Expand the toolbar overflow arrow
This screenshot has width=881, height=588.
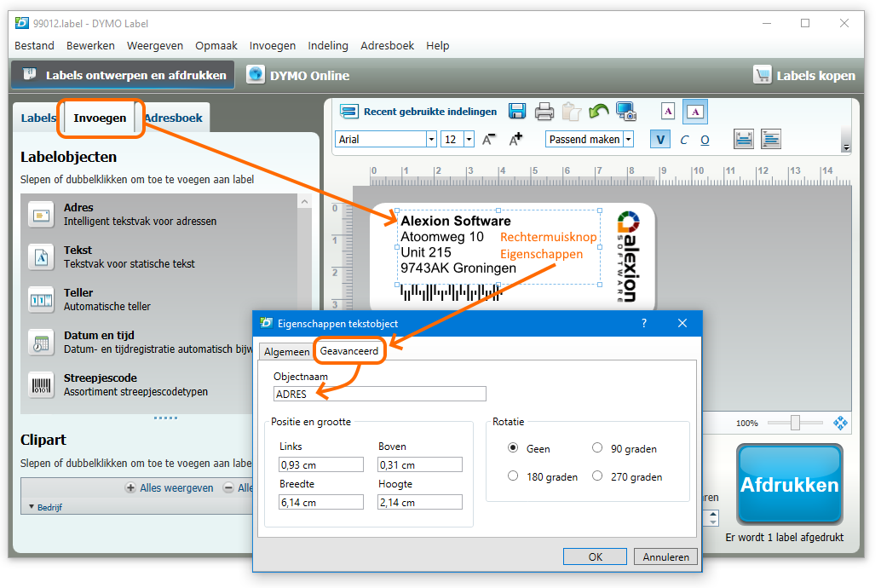(845, 147)
